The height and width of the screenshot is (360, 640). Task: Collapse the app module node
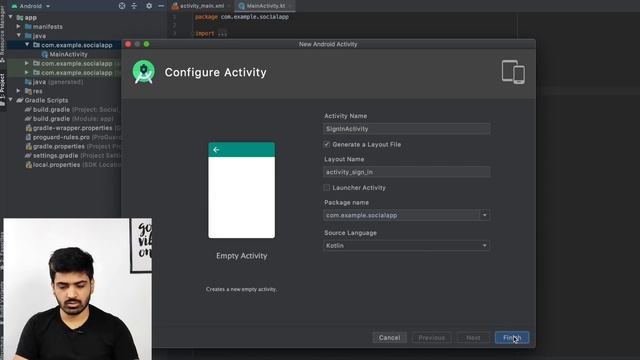(x=11, y=17)
